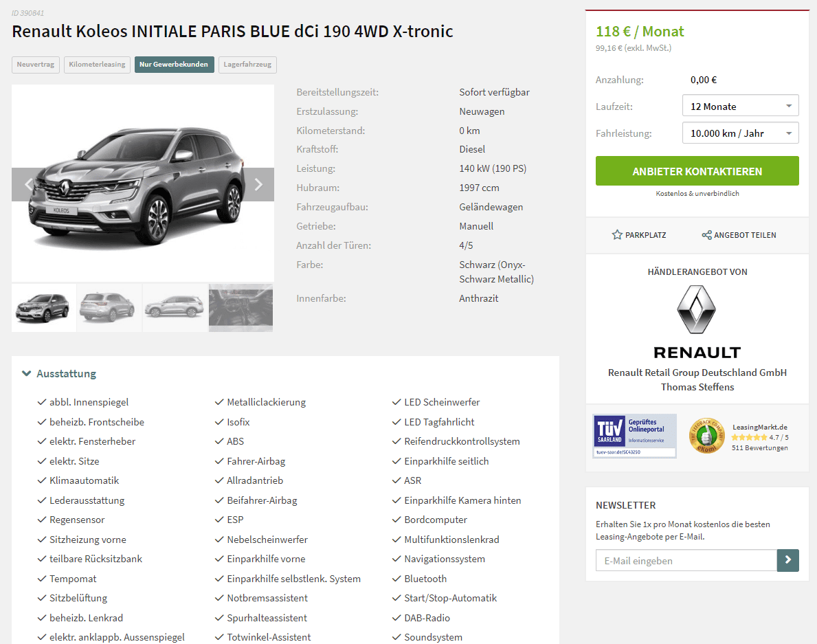
Task: Click the ID 390841 label
Action: coord(27,13)
